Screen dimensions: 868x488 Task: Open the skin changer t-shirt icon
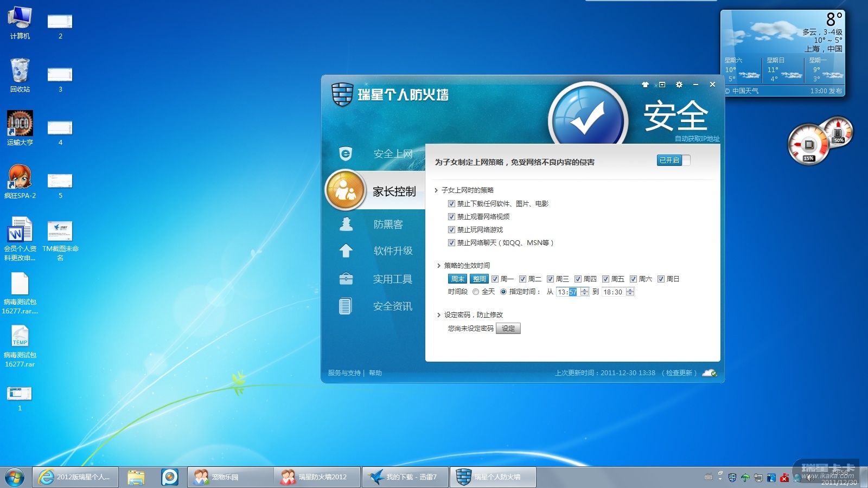[x=645, y=85]
